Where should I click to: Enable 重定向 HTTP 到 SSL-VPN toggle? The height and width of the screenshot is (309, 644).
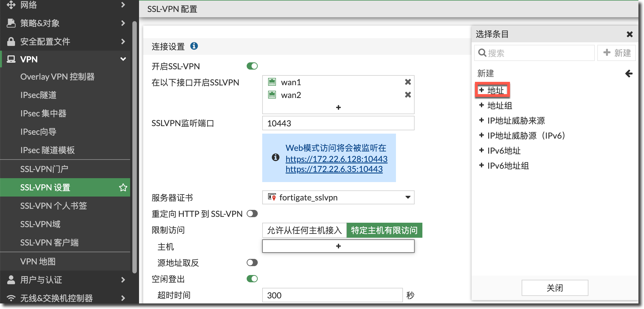[x=252, y=214]
